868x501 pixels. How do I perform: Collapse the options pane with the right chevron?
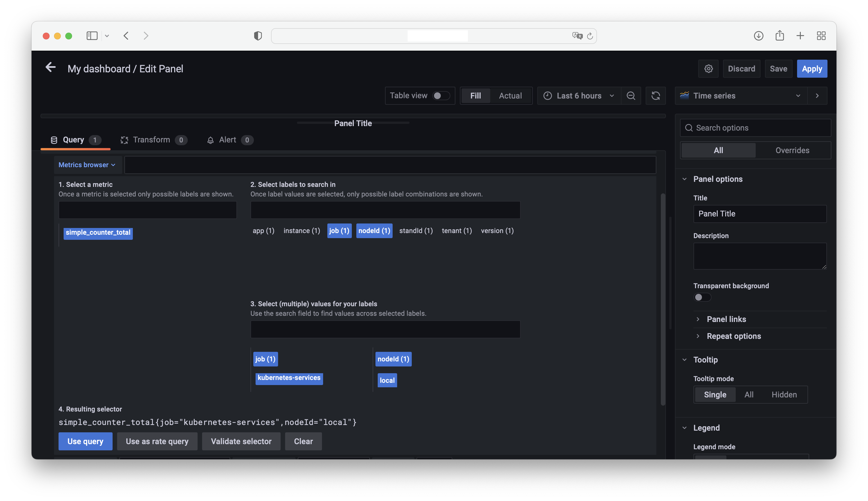click(x=817, y=96)
